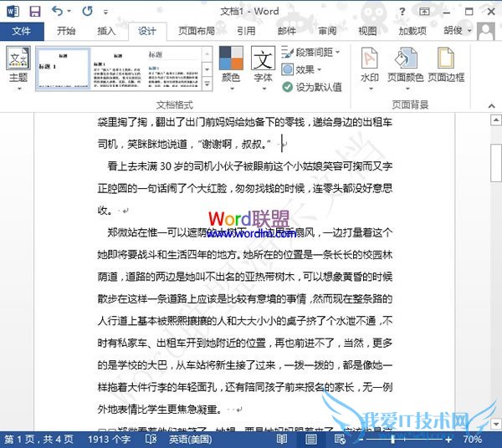Change language via 英语(美国)

(191, 440)
